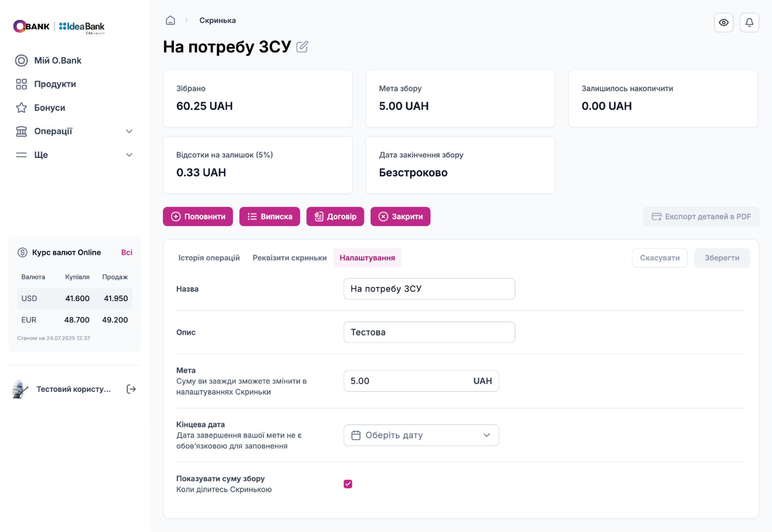Screen dimensions: 772x532
Task: Click the Мій O.Bank circle icon
Action: click(x=21, y=61)
